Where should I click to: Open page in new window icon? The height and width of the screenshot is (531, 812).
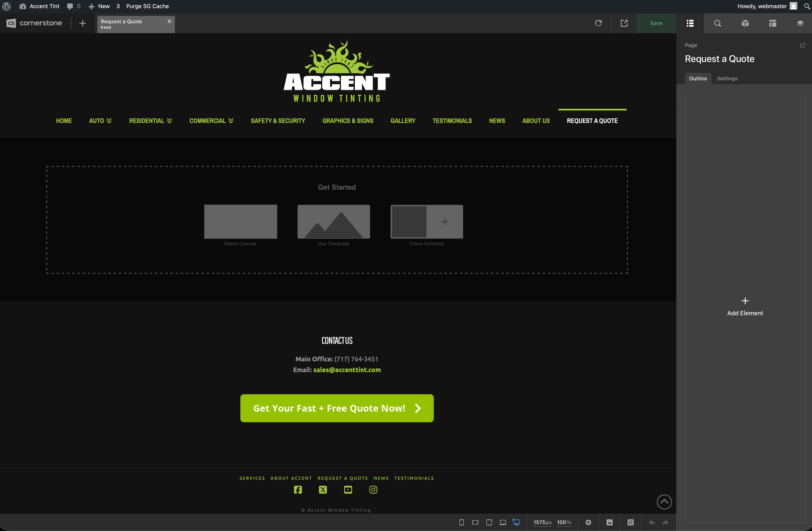tap(624, 23)
